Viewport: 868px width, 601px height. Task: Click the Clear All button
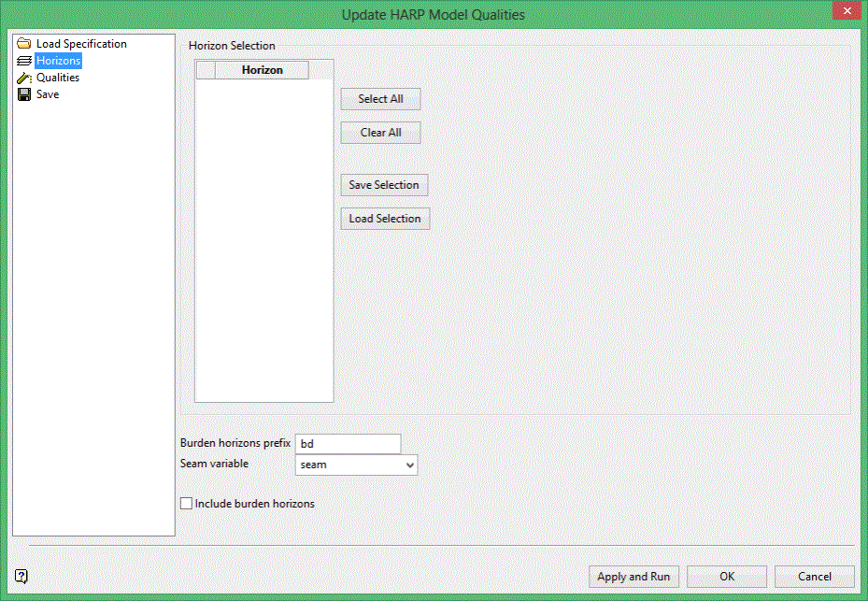380,133
